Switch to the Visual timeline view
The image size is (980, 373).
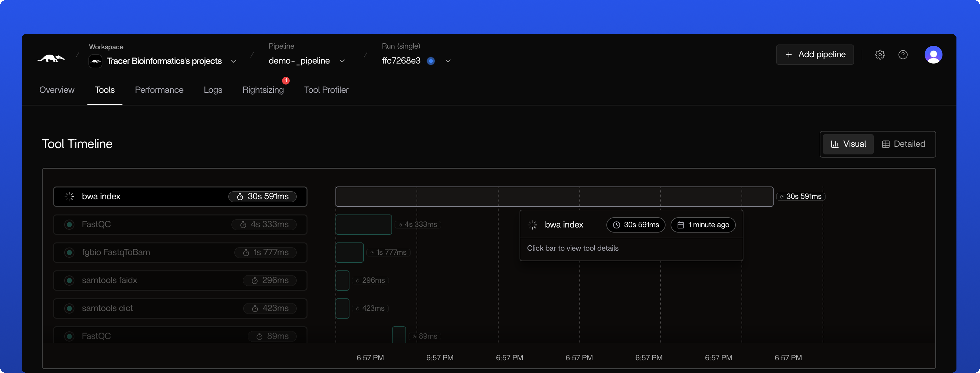[x=848, y=144]
